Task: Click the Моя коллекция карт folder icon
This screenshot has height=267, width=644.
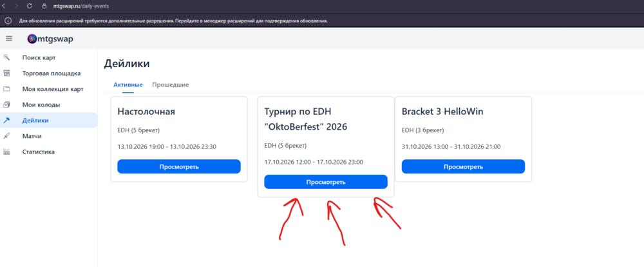Action: tap(6, 89)
